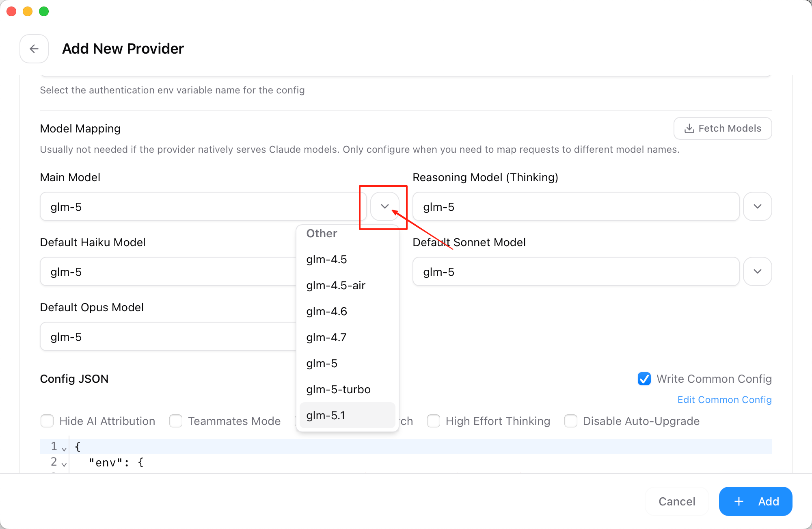Click the macOS green maximize button
Image resolution: width=812 pixels, height=529 pixels.
tap(44, 11)
